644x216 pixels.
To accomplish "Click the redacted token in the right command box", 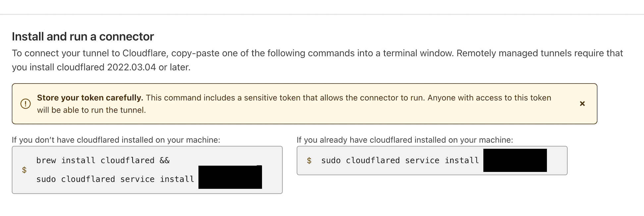I will click(x=515, y=160).
